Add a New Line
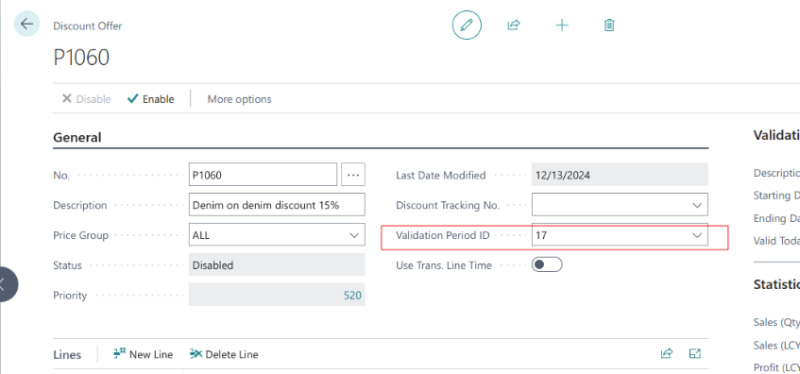800x374 pixels. click(x=143, y=354)
